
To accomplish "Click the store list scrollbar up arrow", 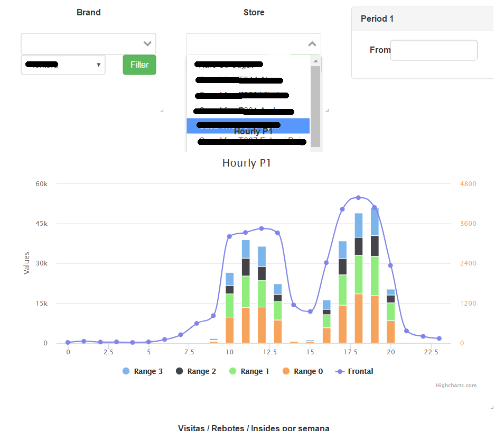I will [x=315, y=61].
